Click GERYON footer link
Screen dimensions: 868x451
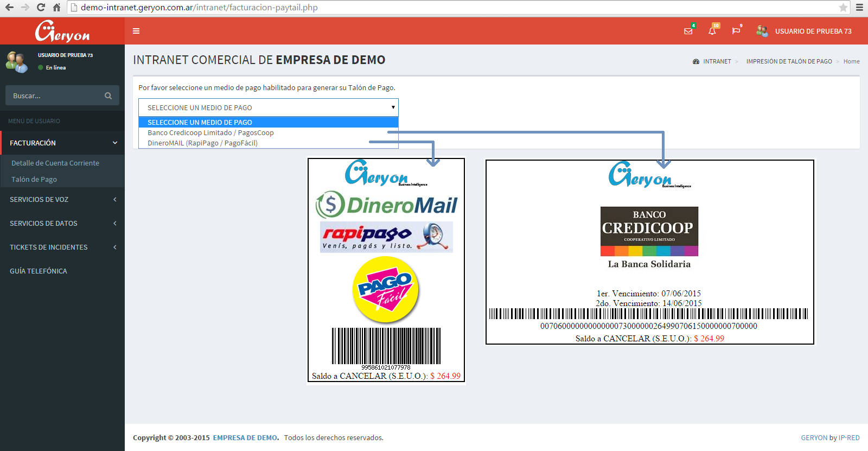tap(814, 437)
